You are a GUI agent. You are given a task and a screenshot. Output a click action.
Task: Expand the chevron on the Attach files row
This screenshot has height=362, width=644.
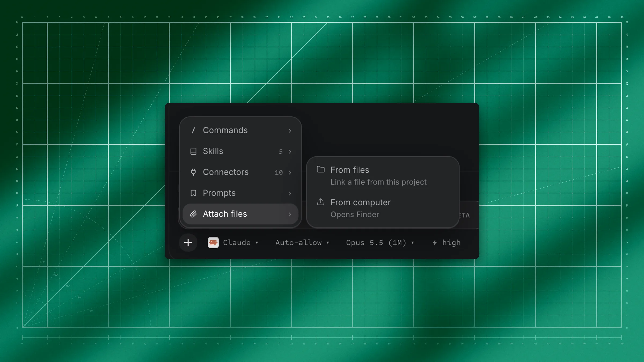tap(290, 214)
